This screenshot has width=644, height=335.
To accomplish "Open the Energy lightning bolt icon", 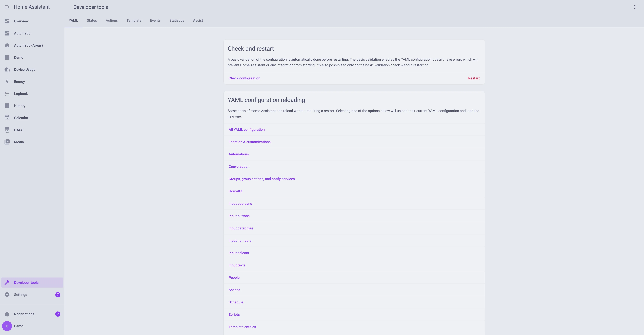I will coord(7,82).
